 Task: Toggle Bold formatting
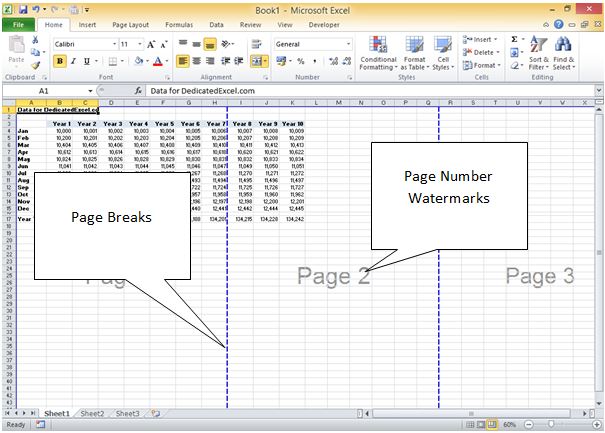click(x=60, y=61)
